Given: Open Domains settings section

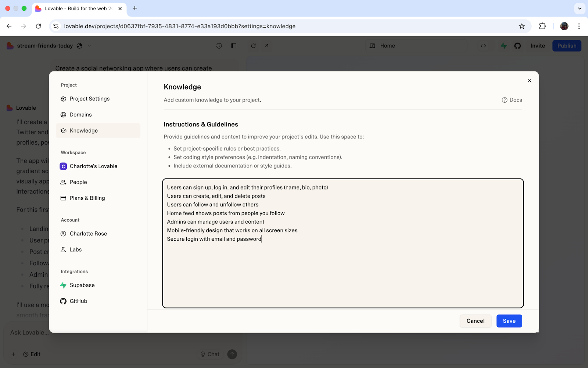Looking at the screenshot, I should [x=98, y=114].
